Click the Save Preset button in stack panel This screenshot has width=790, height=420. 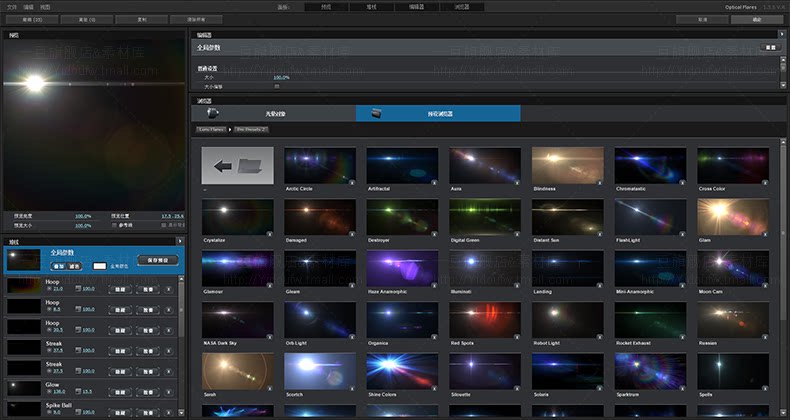coord(157,260)
